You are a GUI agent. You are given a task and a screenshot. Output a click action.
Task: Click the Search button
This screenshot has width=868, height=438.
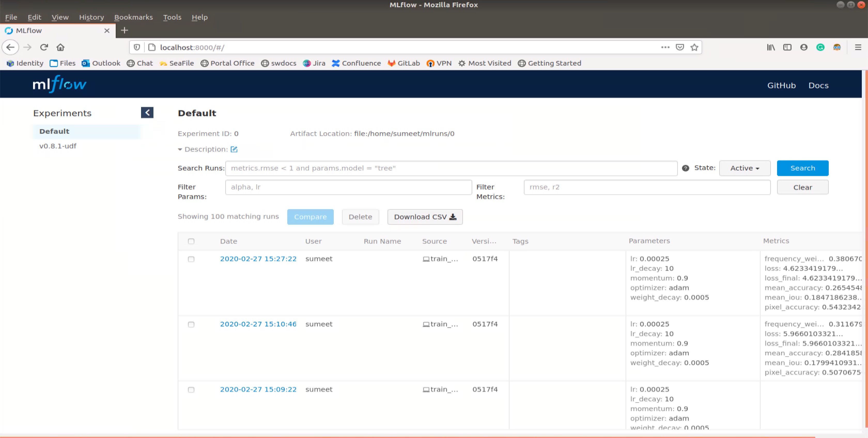803,168
